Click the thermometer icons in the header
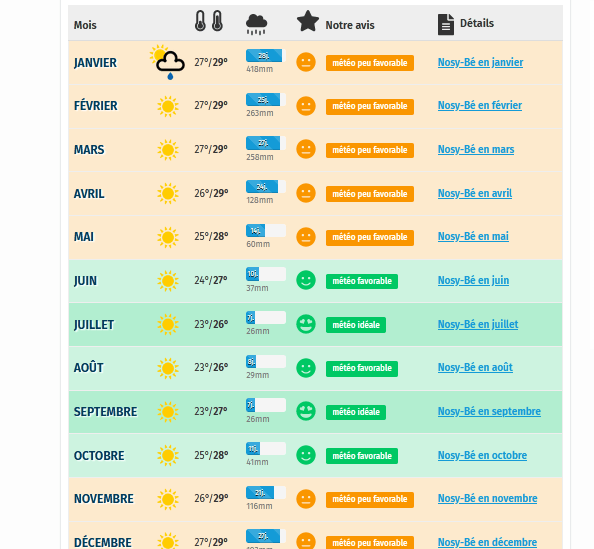The image size is (594, 549). click(x=209, y=21)
